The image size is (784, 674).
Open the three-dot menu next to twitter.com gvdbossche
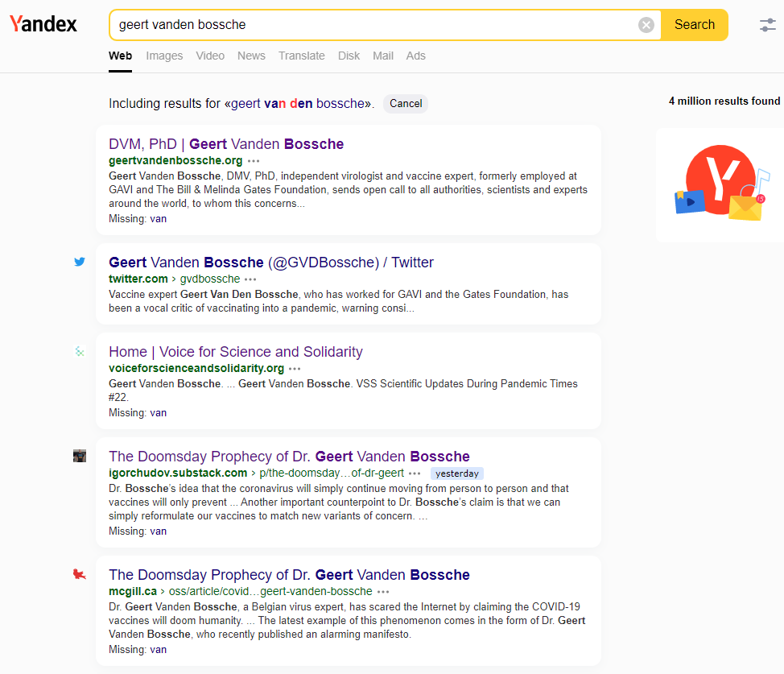250,279
